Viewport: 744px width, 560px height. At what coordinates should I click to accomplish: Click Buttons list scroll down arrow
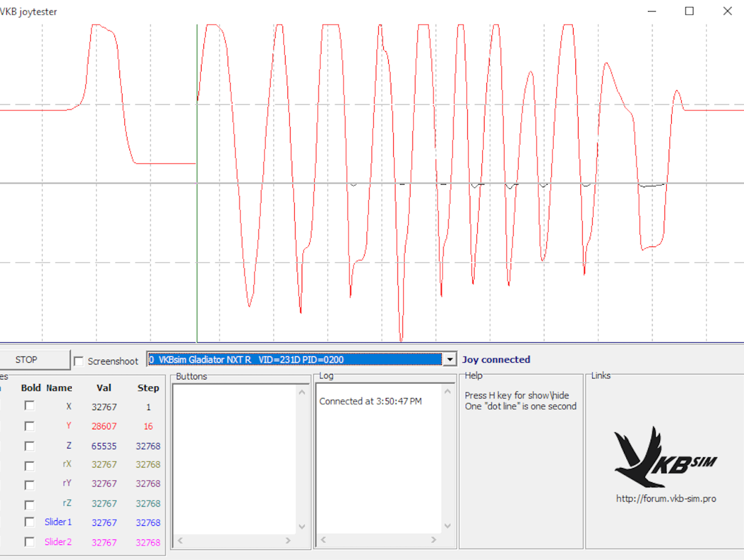pyautogui.click(x=302, y=526)
